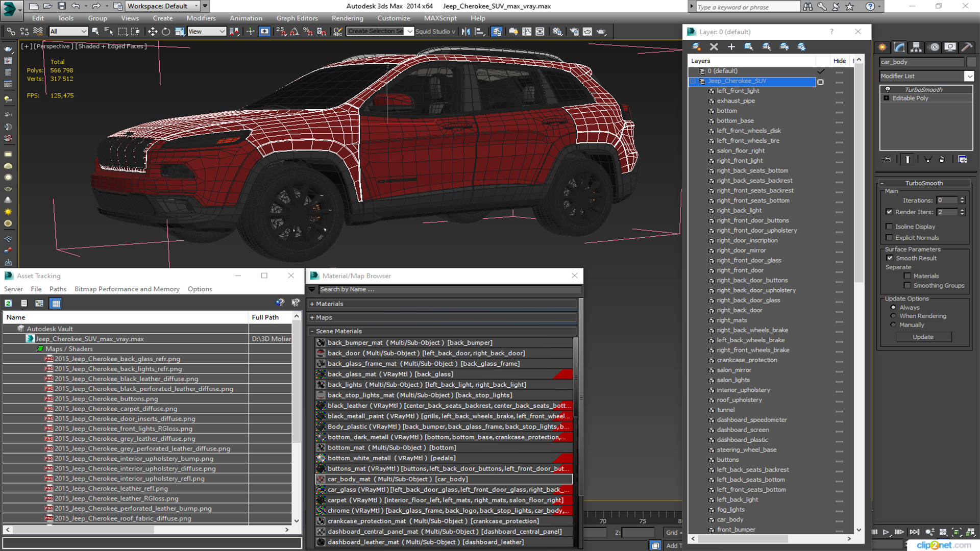Open the MAXScript menu
Image resolution: width=980 pixels, height=551 pixels.
tap(440, 18)
